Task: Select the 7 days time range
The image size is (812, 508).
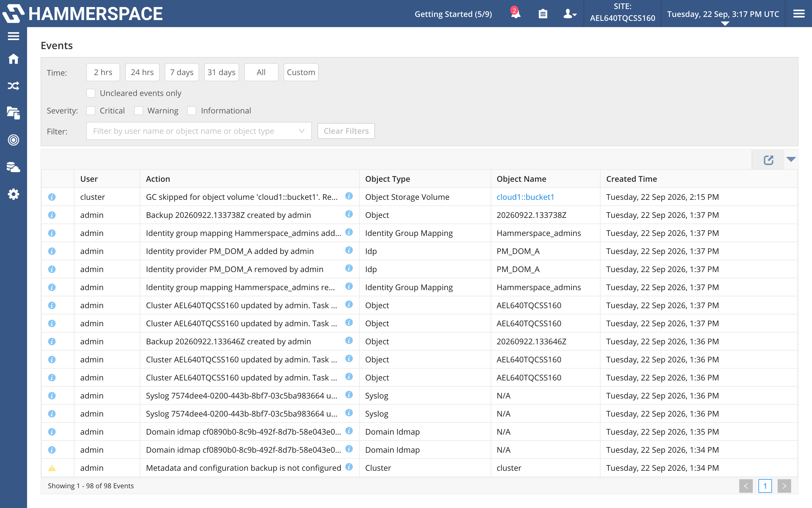Action: 182,72
